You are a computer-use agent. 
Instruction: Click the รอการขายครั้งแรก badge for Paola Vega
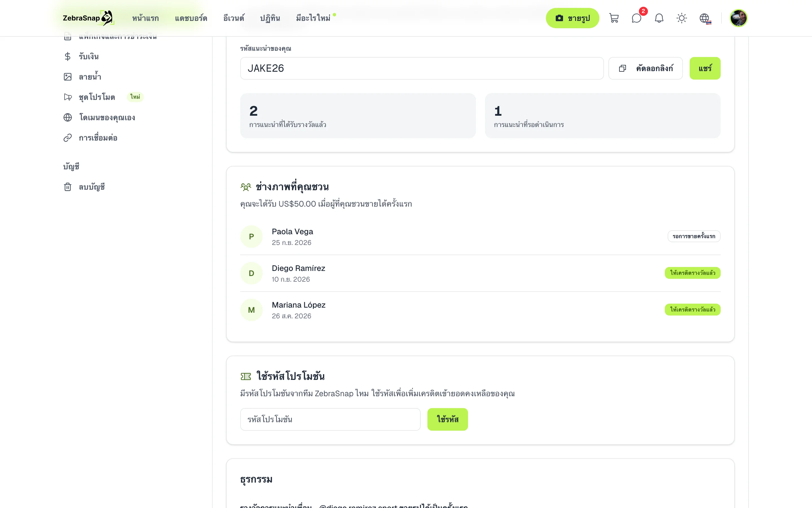694,236
